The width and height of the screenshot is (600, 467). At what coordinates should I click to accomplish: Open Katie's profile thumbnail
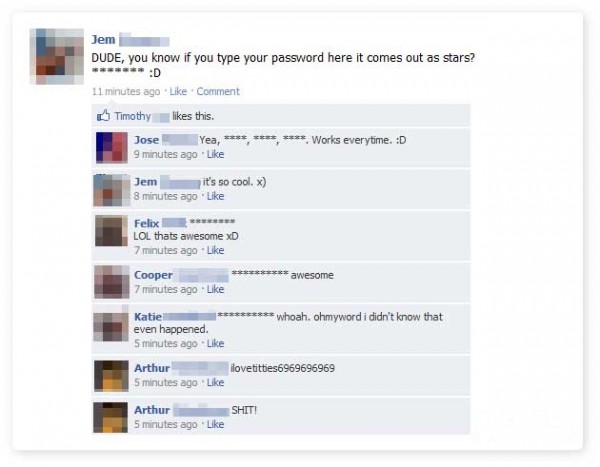[x=111, y=324]
